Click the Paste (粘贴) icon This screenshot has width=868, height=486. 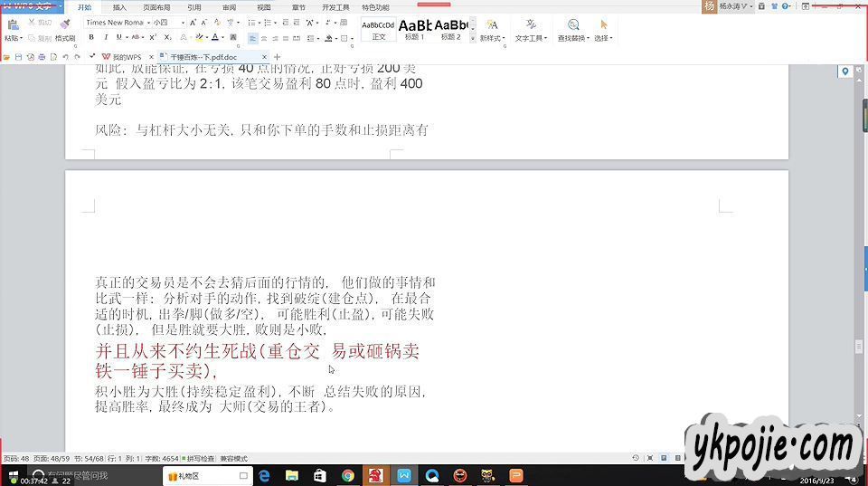coord(13,25)
